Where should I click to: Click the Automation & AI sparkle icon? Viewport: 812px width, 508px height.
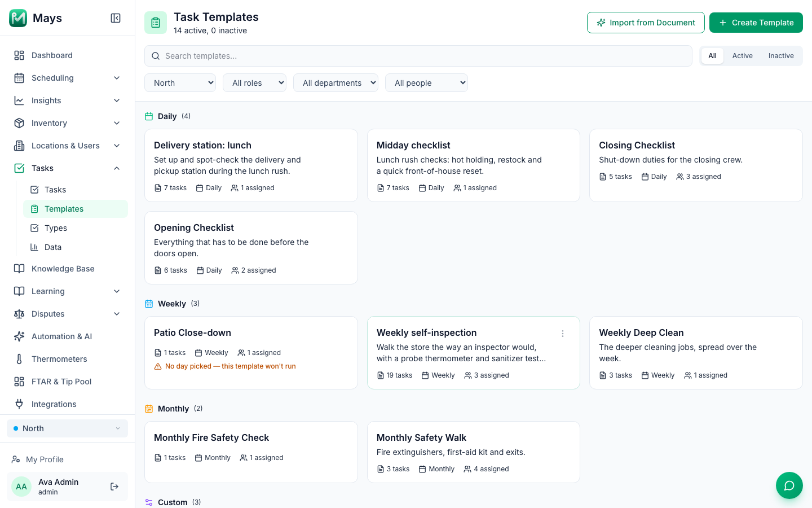(x=19, y=336)
